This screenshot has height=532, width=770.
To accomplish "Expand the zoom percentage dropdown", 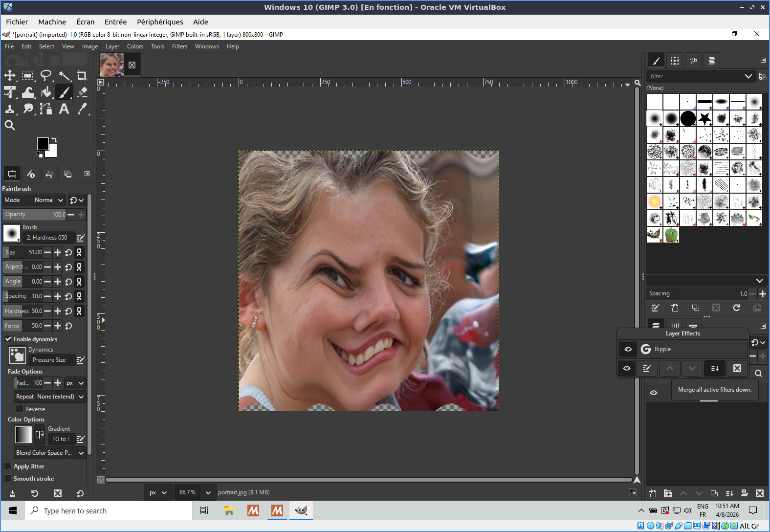I will [x=208, y=492].
